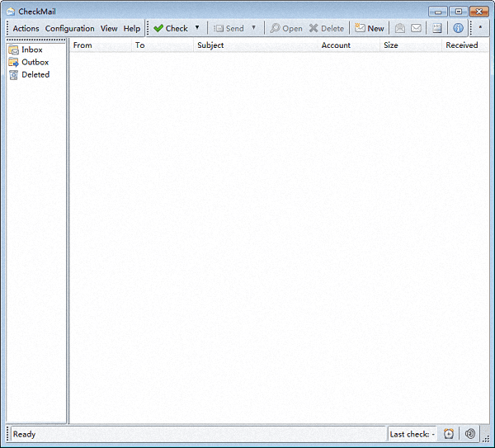
Task: Toggle the speaker sound icon in status bar
Action: click(x=470, y=434)
